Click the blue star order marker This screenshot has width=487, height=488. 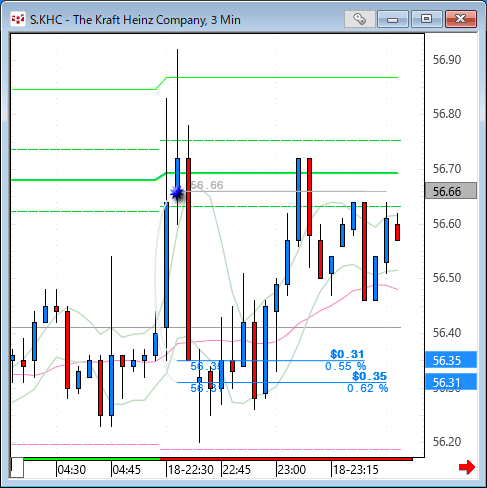(x=177, y=193)
